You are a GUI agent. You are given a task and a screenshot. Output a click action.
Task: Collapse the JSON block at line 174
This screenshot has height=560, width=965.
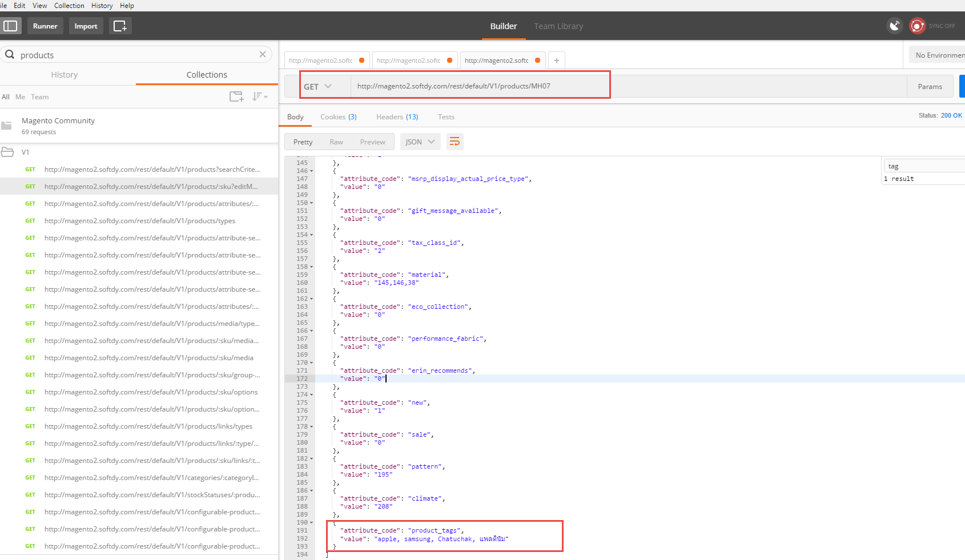[x=312, y=394]
